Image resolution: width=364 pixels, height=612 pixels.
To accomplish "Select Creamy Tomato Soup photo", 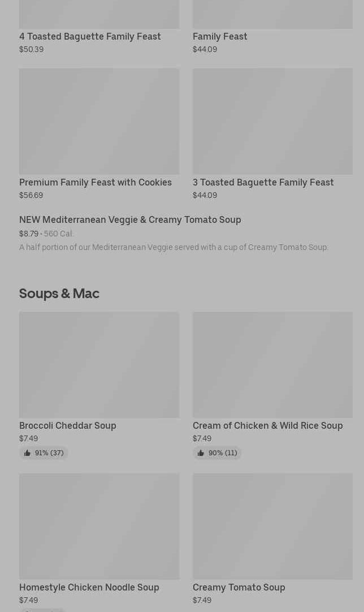I will pyautogui.click(x=272, y=526).
